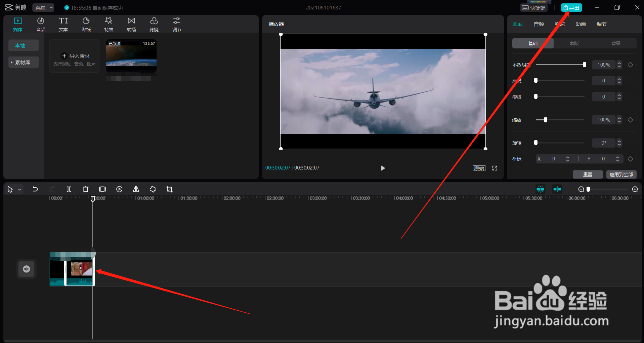
Task: Expand the 素材库 material library
Action: click(x=24, y=62)
